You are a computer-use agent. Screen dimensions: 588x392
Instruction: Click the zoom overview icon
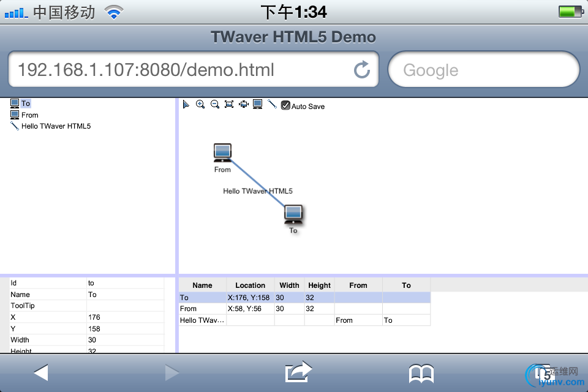click(x=229, y=104)
